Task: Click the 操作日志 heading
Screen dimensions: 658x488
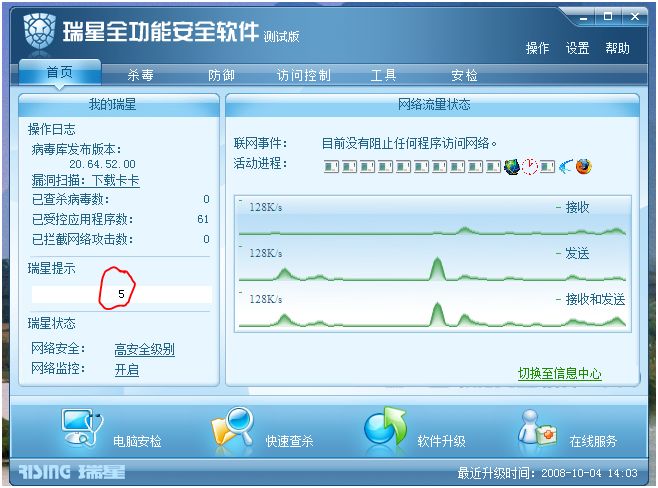Action: click(52, 129)
